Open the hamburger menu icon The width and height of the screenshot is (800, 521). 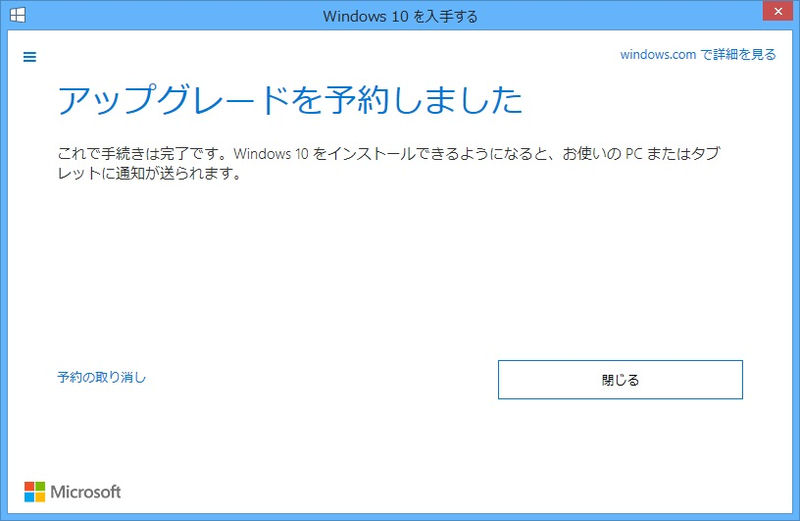pos(30,57)
